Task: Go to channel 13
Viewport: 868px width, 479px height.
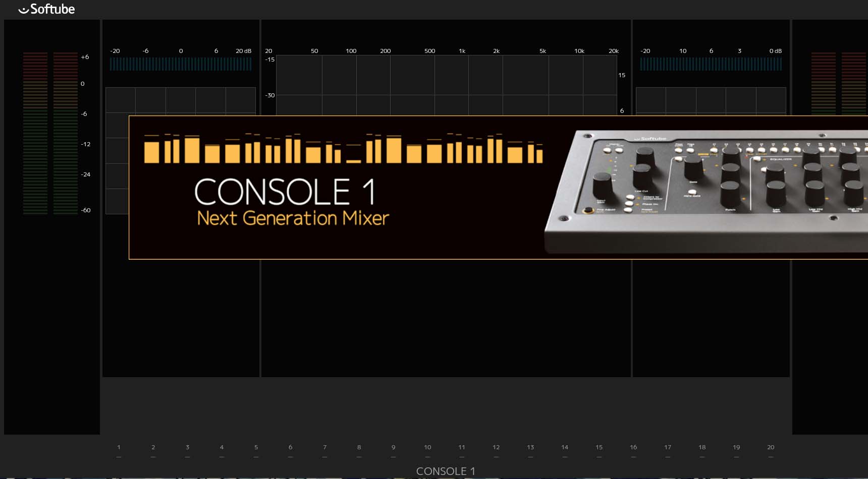Action: (530, 447)
